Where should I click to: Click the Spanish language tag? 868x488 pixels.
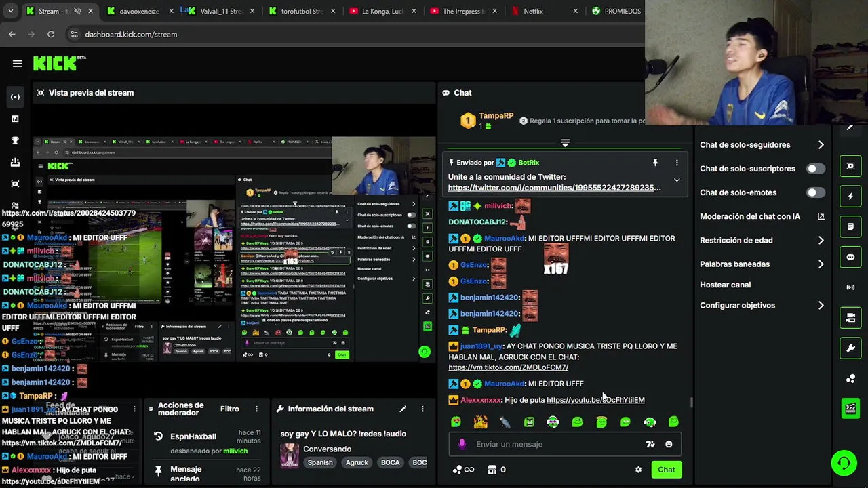point(320,462)
